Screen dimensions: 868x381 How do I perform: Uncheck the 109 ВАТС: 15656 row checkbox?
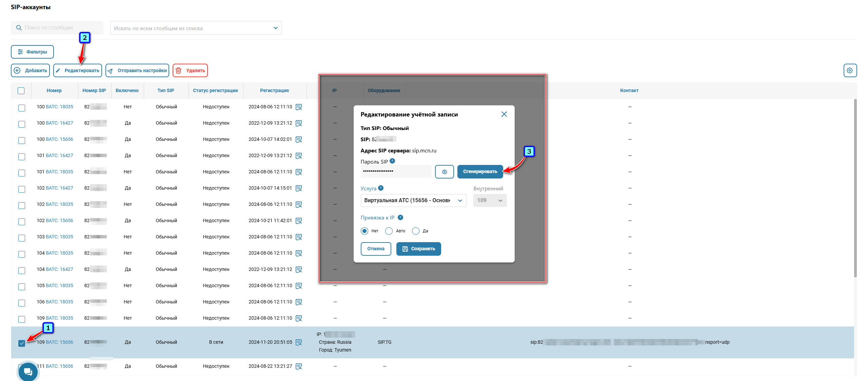coord(22,343)
